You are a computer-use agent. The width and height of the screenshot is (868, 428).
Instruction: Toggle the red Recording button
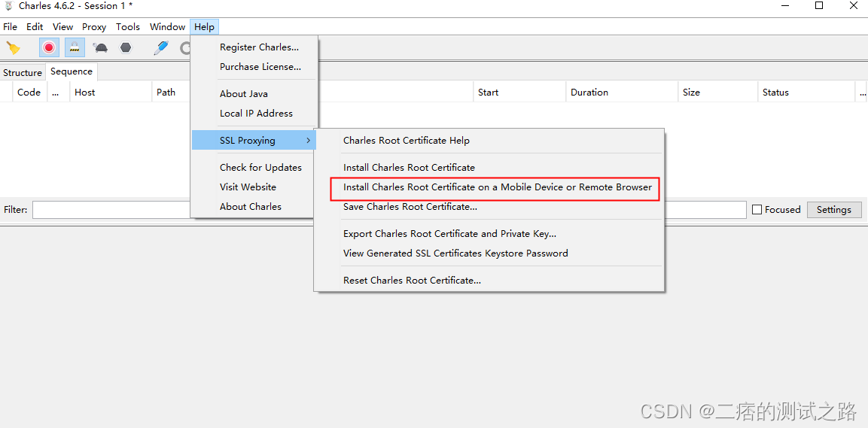click(x=49, y=47)
